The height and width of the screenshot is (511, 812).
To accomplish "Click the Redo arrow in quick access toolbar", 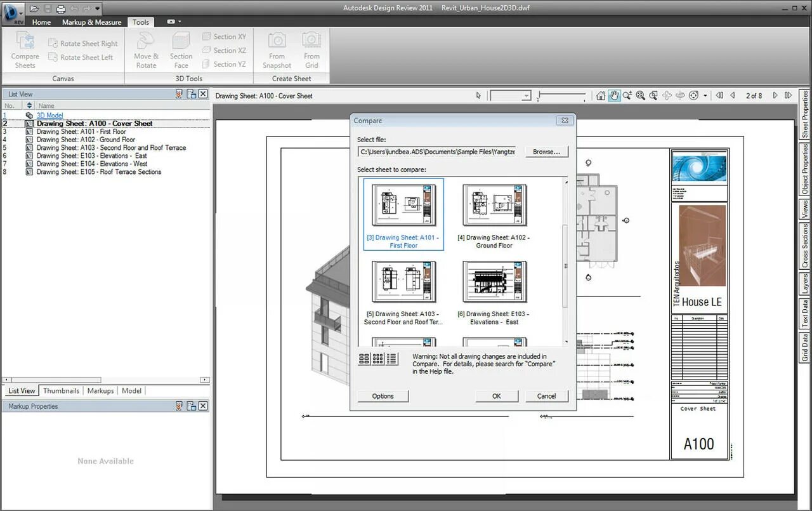I will click(x=86, y=9).
